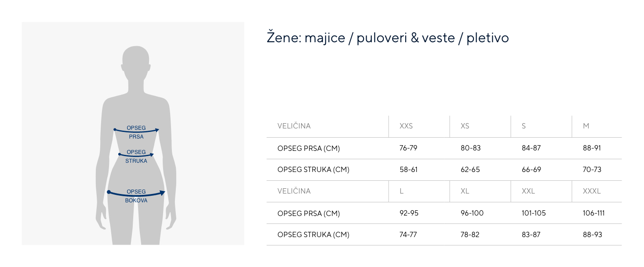
Task: Select the XXL size column header
Action: point(528,191)
